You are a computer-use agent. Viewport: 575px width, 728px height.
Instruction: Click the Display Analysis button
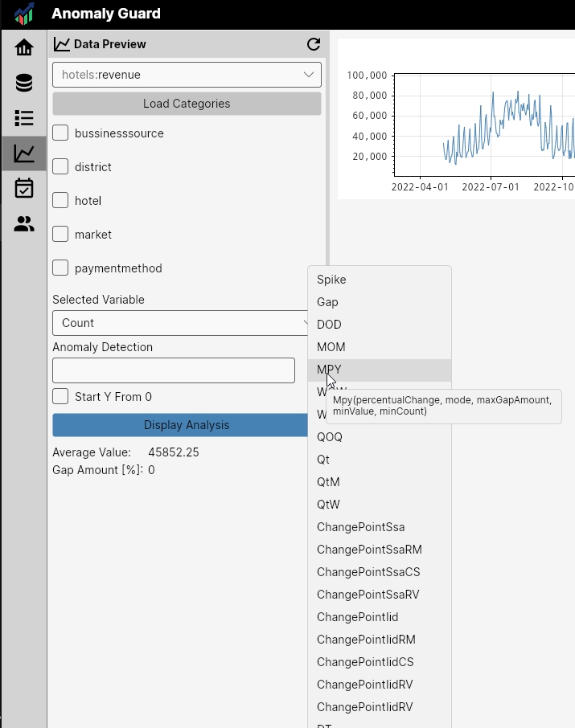pyautogui.click(x=180, y=425)
